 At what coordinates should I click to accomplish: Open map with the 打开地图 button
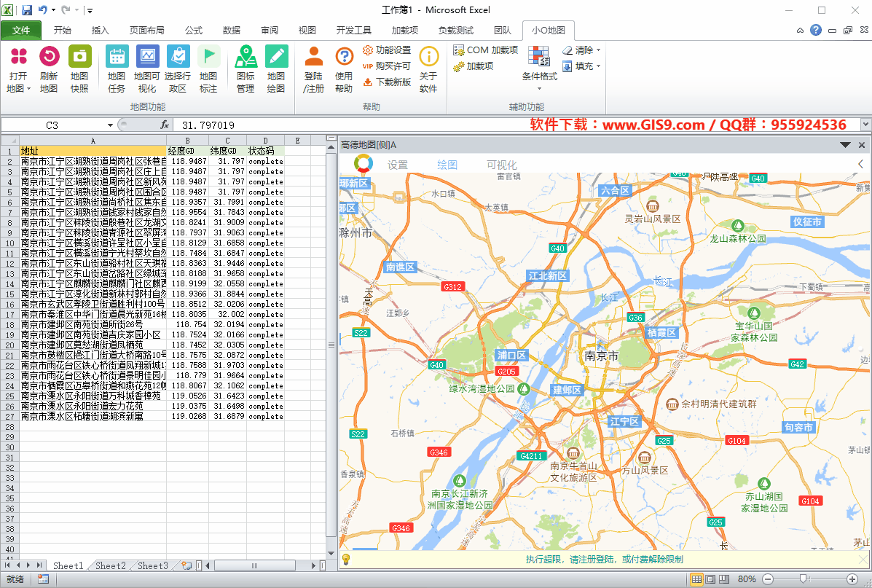tap(18, 69)
